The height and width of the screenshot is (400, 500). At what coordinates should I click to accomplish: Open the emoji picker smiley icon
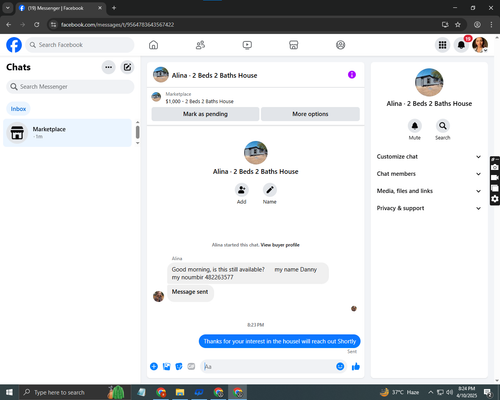[x=340, y=367]
